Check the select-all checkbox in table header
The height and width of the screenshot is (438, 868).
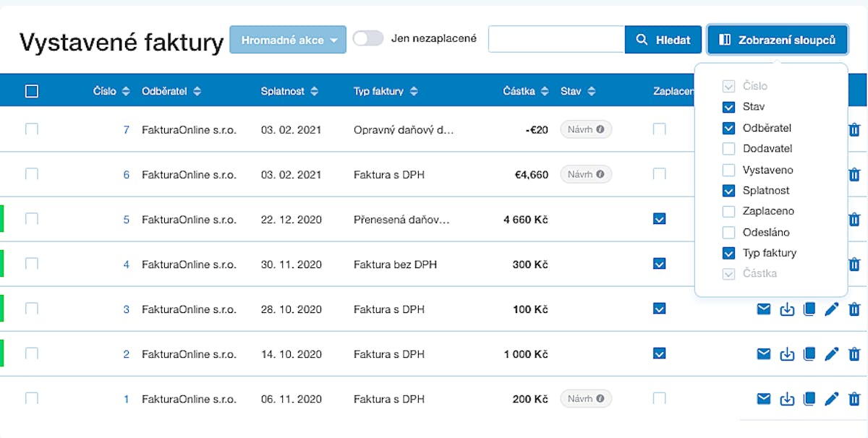pos(32,91)
